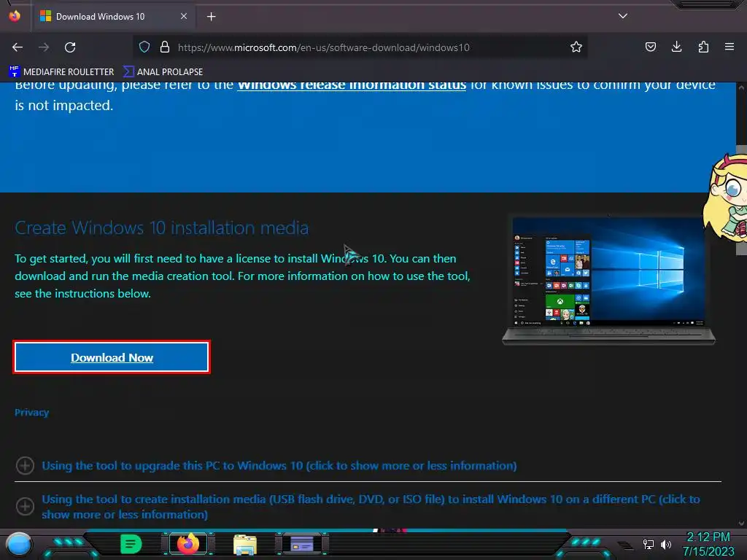Screen dimensions: 747x560
Task: Open the tracking protection shield icon
Action: (x=144, y=47)
